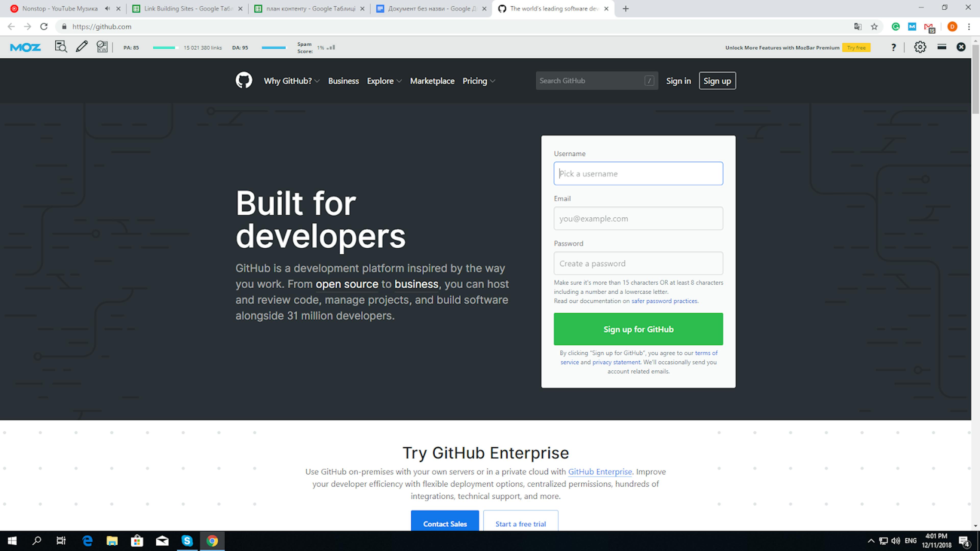Screen dimensions: 980x551
Task: Open Skype from taskbar
Action: click(187, 541)
